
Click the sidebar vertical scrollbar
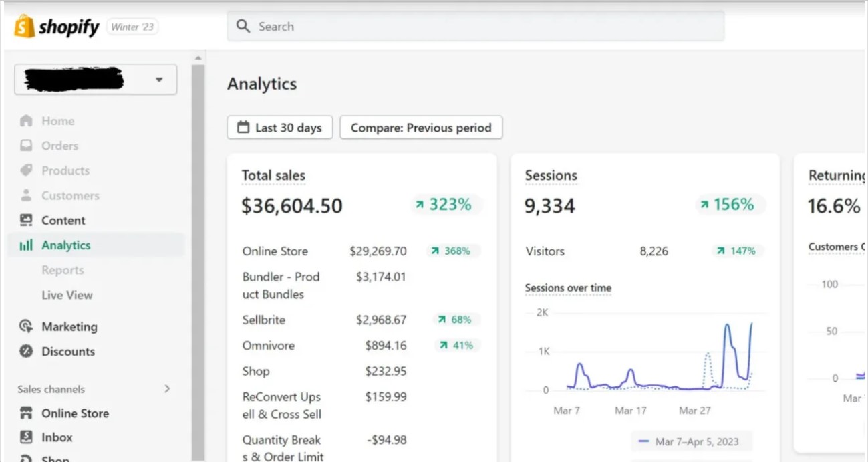(198, 254)
